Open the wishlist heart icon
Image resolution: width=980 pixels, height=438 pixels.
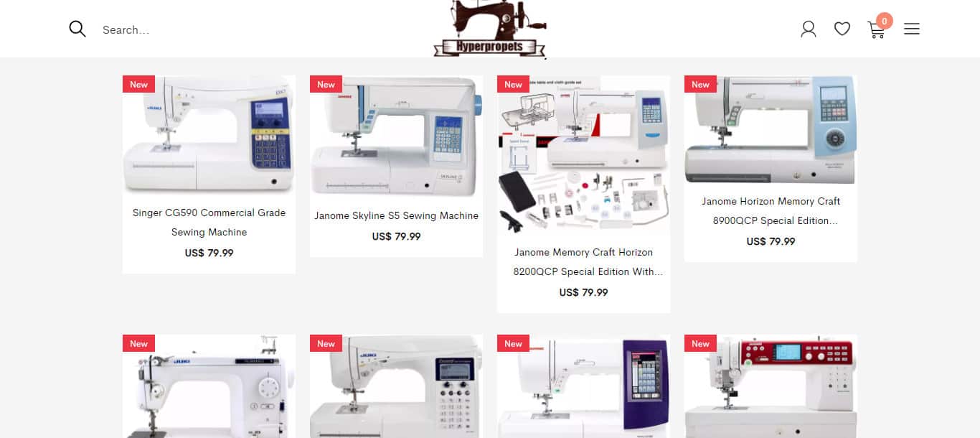click(x=842, y=29)
